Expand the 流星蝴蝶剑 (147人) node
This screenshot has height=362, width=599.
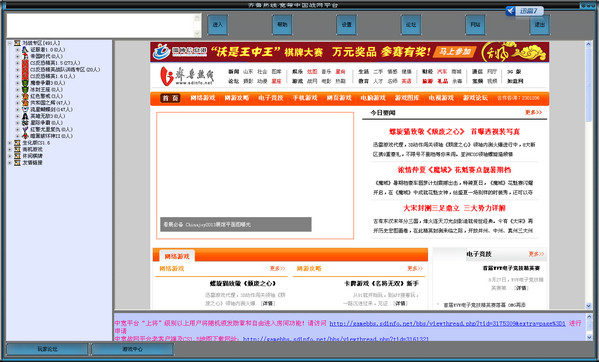17,110
